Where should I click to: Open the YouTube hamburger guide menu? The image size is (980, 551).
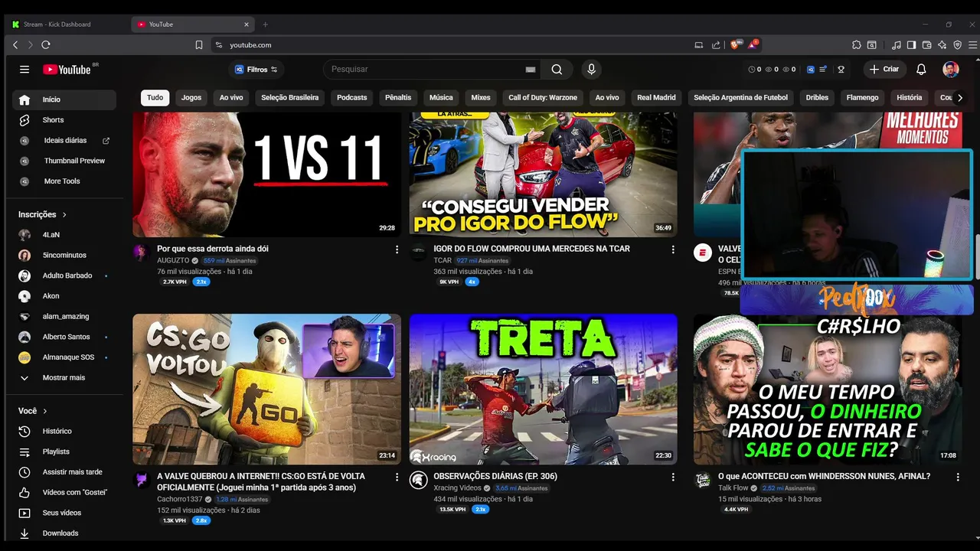(24, 69)
